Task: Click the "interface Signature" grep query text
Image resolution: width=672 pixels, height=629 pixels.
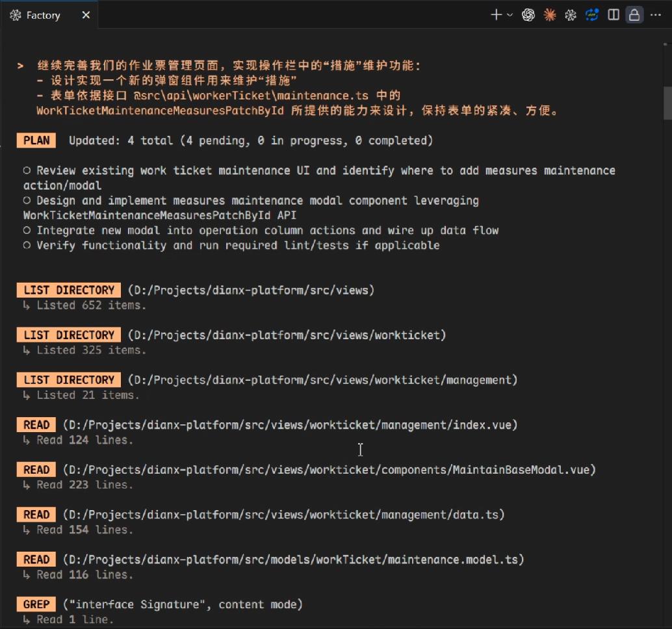Action: pyautogui.click(x=137, y=604)
